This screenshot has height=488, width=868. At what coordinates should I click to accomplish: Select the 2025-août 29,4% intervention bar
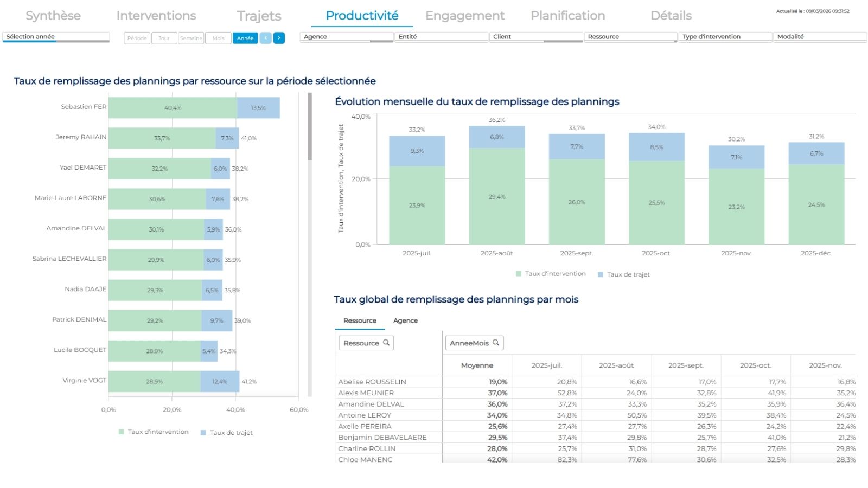tap(497, 196)
